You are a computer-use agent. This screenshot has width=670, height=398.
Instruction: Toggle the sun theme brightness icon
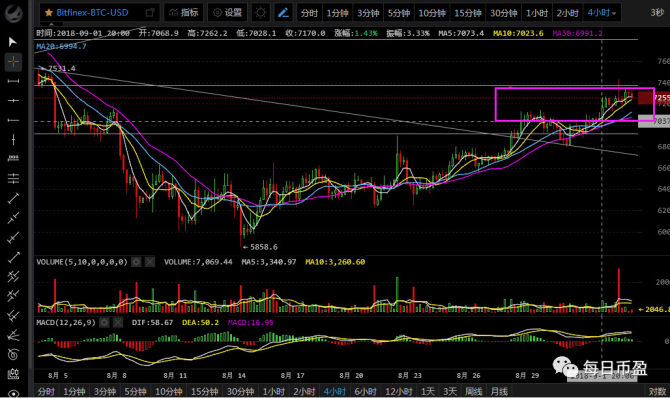coord(260,13)
